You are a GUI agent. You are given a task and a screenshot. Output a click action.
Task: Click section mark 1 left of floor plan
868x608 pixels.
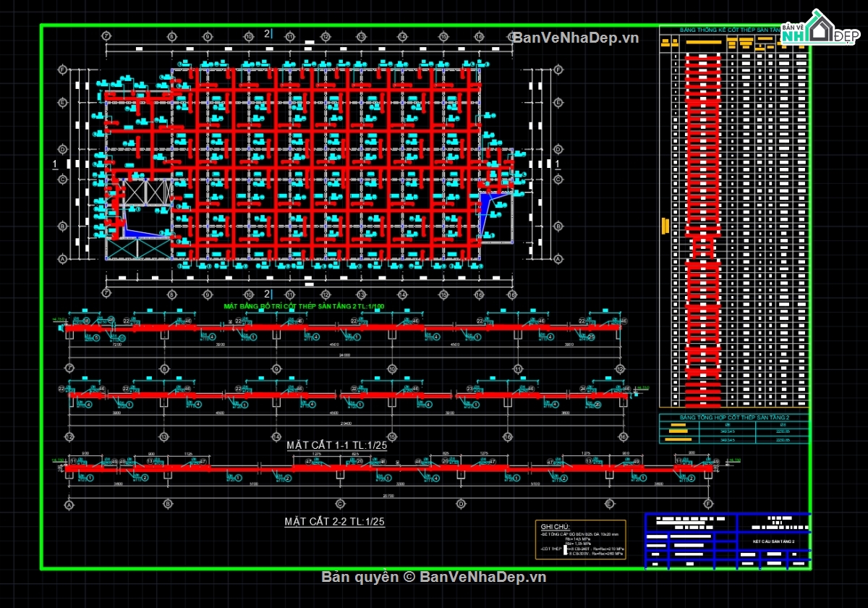[x=55, y=165]
